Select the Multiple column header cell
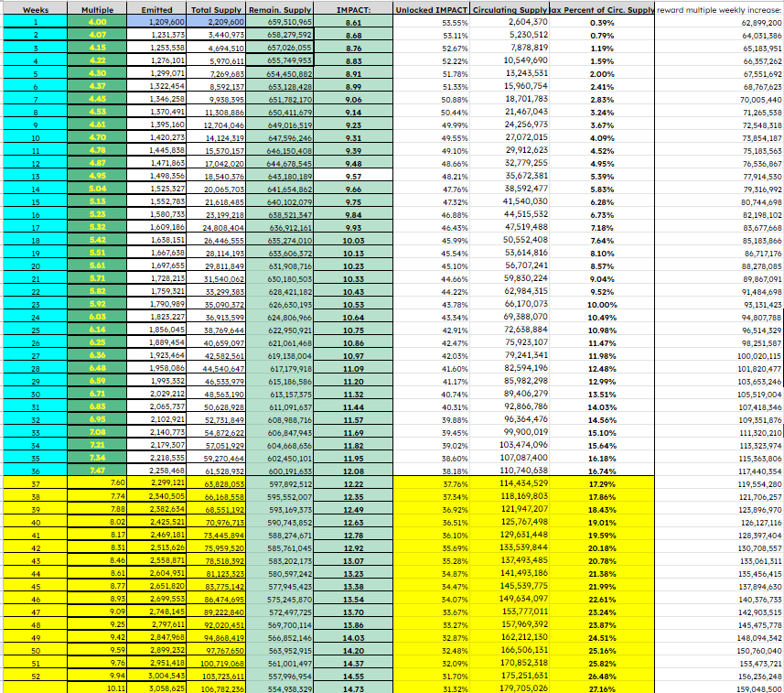 (97, 8)
